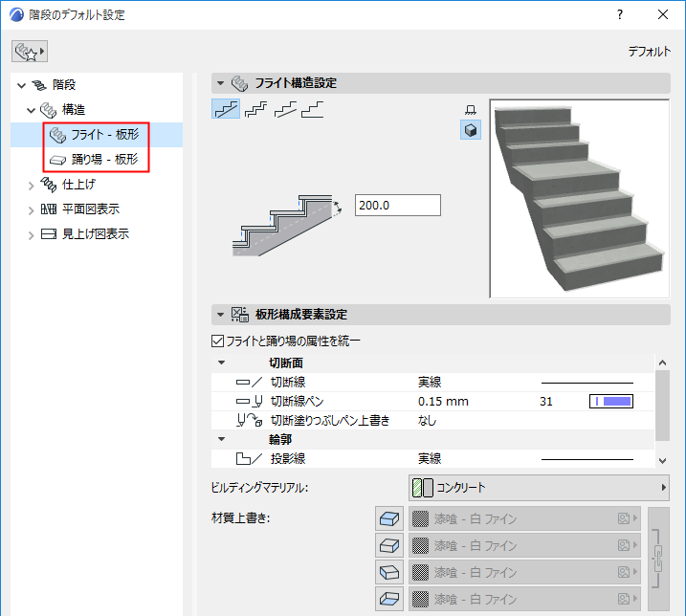Collapse the 階段 tree node
The image size is (686, 616).
(21, 85)
